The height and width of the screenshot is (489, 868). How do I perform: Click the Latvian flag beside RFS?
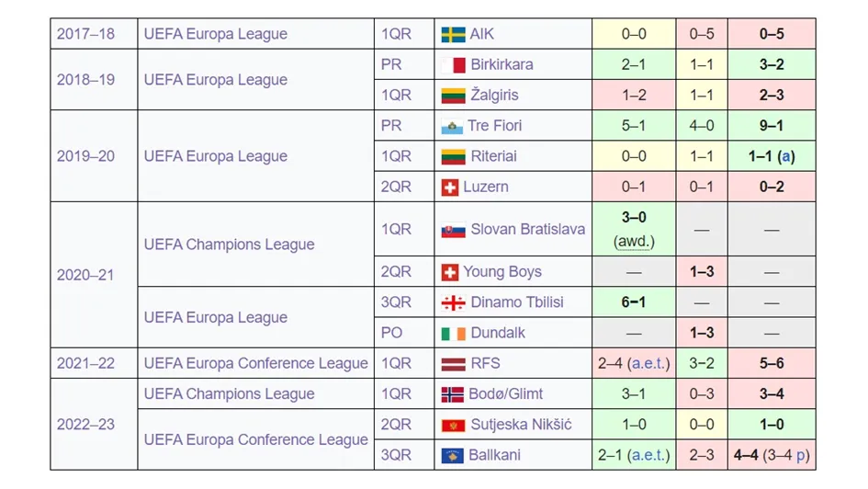coord(453,363)
